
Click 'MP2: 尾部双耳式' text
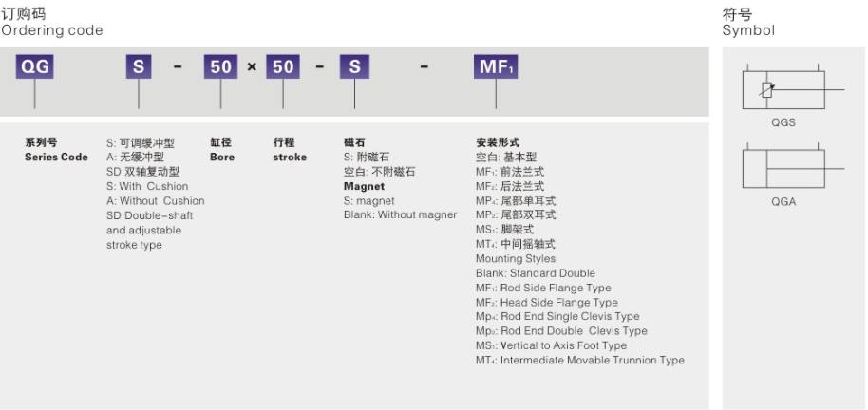516,214
